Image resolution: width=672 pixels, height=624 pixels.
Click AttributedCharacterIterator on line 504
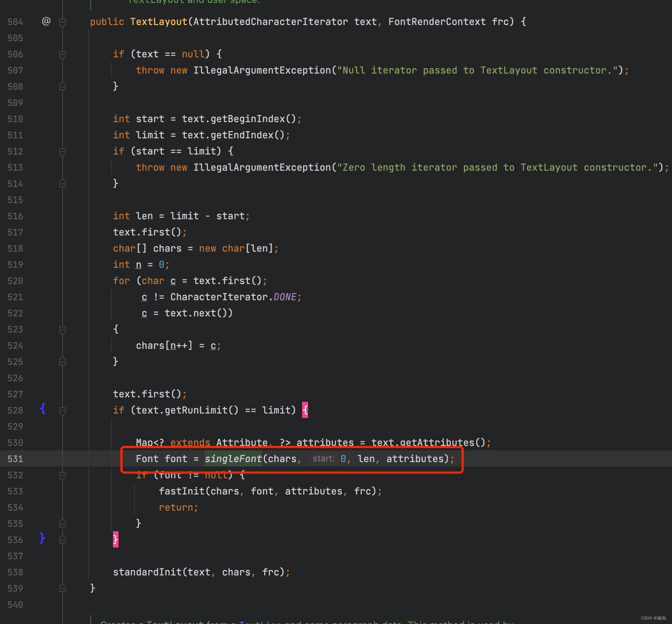(270, 22)
